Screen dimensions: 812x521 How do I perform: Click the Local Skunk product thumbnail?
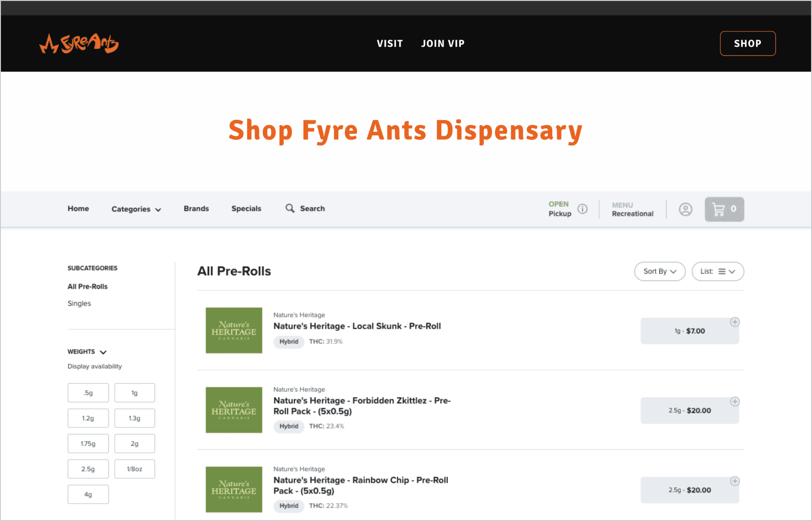tap(234, 330)
